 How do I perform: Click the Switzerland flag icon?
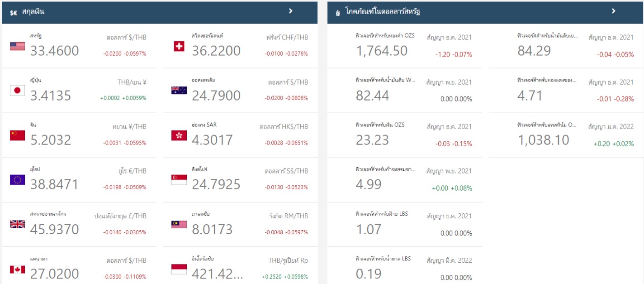point(179,46)
